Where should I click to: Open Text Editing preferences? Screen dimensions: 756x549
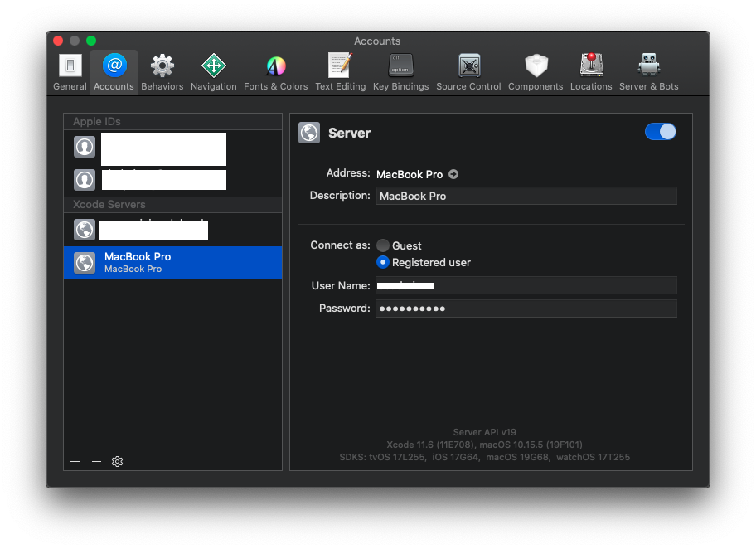341,72
